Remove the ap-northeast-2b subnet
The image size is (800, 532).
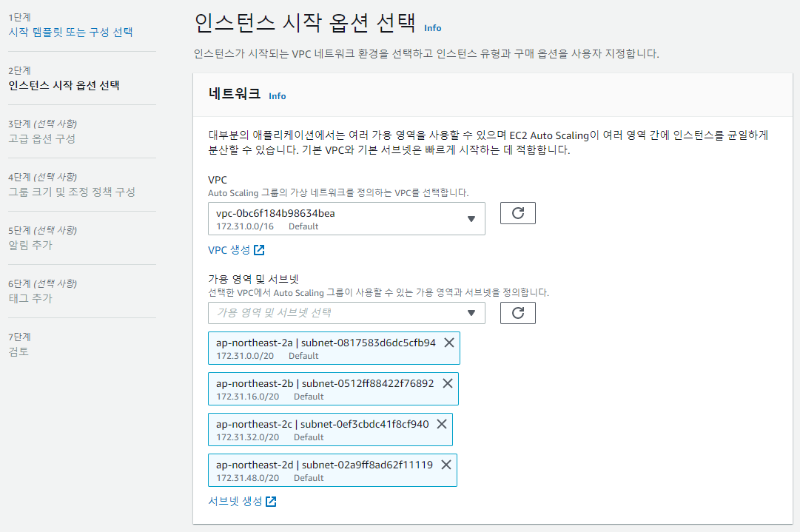(448, 383)
